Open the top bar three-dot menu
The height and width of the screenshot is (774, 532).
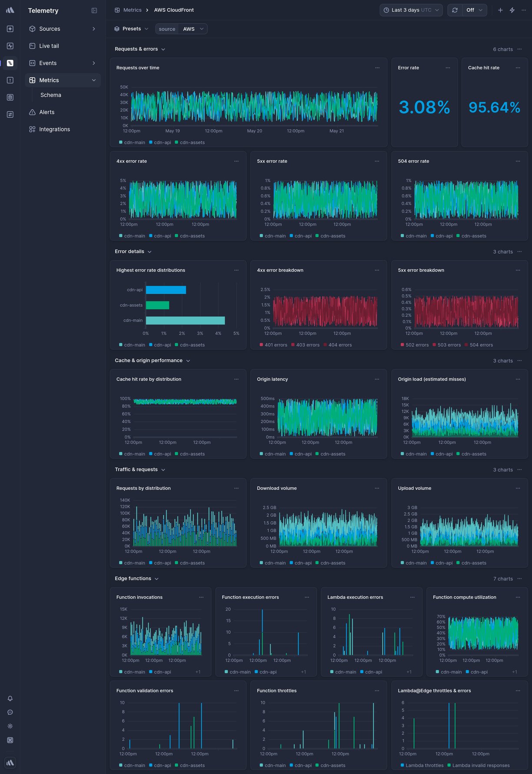523,10
